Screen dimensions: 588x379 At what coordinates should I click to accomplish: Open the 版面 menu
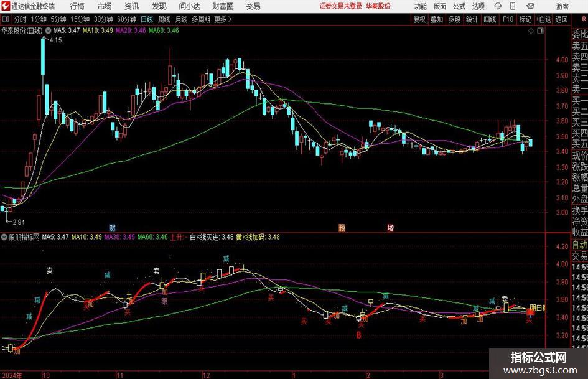click(x=439, y=6)
